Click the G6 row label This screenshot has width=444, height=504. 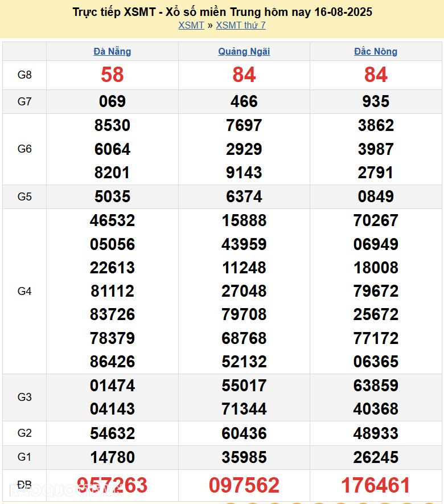pyautogui.click(x=24, y=149)
